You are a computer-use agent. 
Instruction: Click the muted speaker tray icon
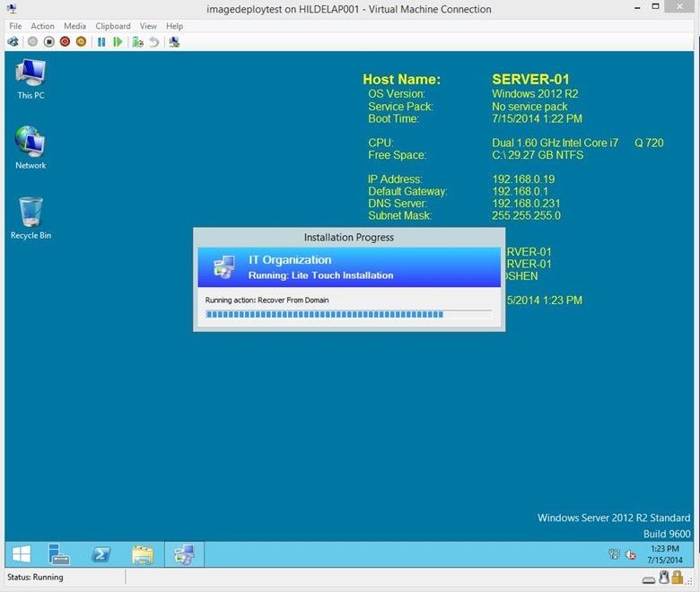pos(630,554)
